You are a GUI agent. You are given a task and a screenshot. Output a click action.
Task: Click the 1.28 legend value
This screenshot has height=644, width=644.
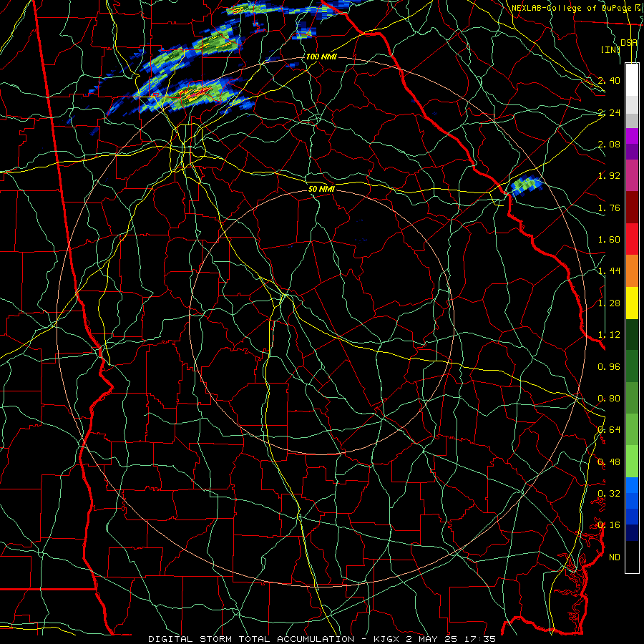point(609,303)
